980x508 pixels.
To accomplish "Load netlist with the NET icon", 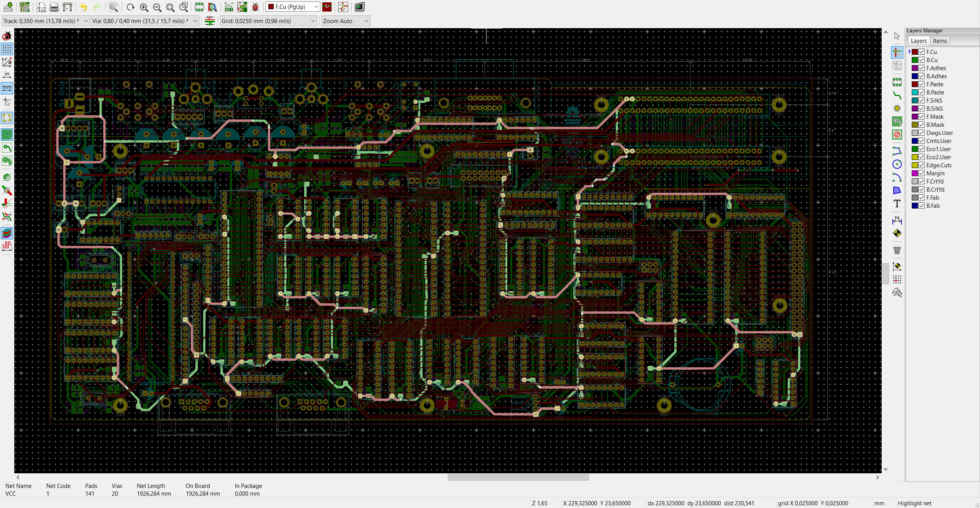I will pyautogui.click(x=229, y=7).
